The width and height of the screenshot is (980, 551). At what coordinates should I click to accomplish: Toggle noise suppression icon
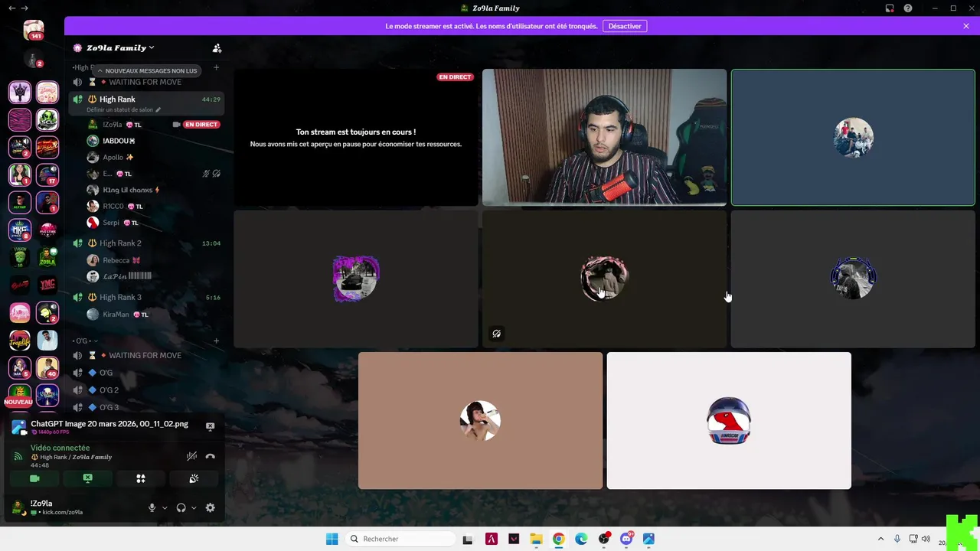191,456
